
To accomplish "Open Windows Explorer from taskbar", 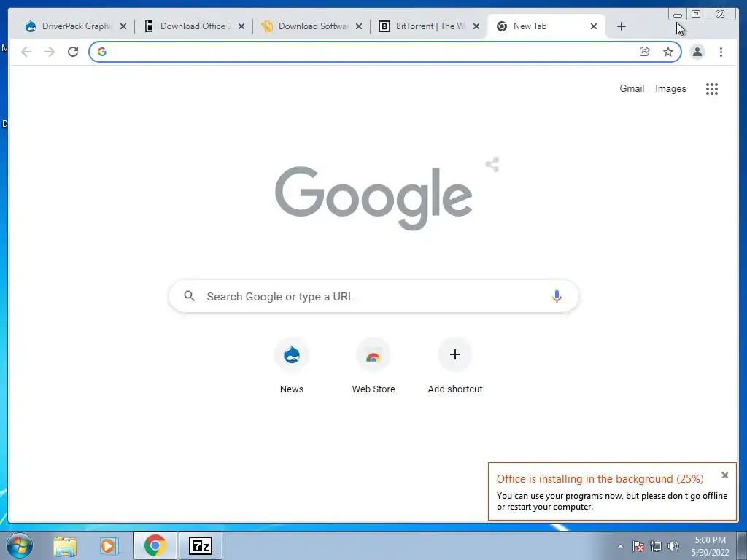I will (65, 545).
